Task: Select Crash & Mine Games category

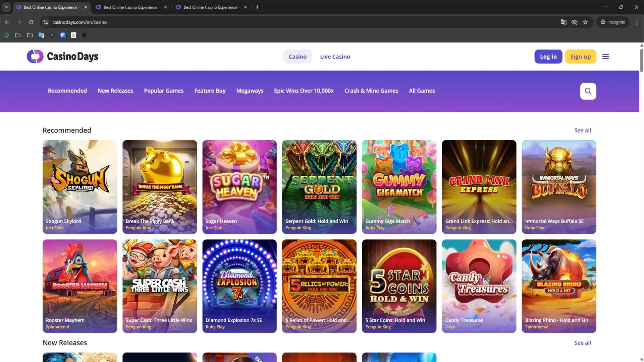Action: click(371, 91)
